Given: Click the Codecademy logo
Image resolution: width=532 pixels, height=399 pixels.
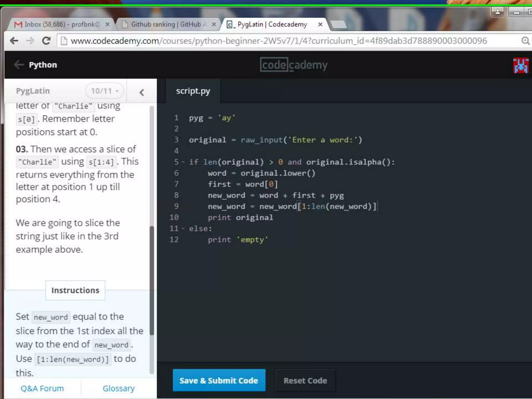Looking at the screenshot, I should 294,65.
